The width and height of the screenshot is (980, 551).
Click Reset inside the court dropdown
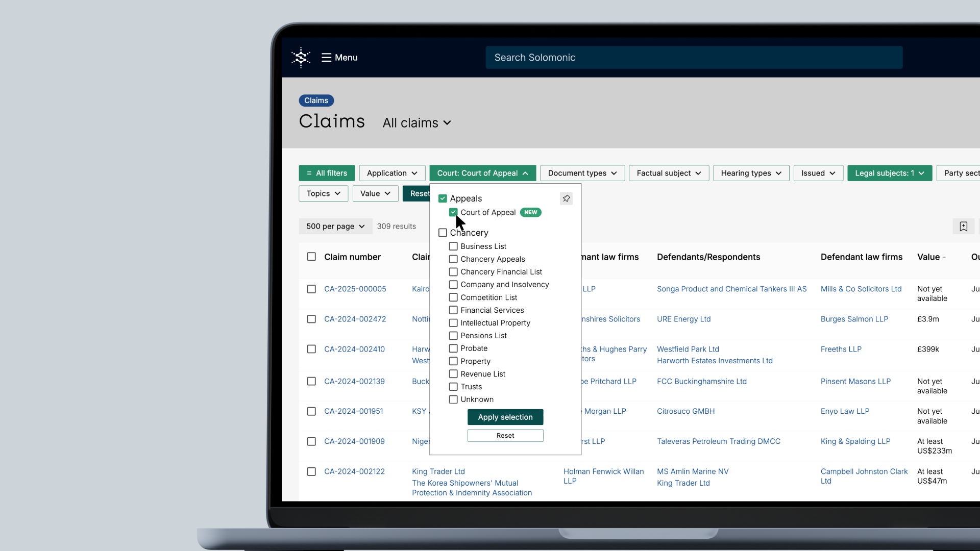point(505,436)
